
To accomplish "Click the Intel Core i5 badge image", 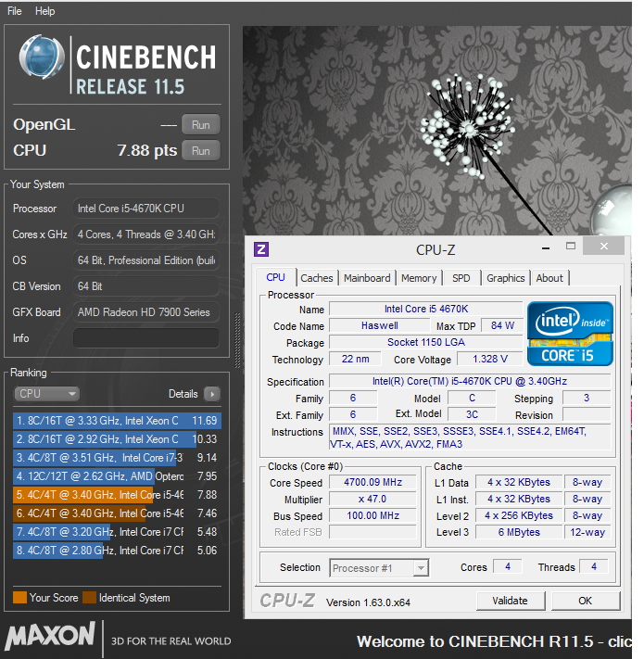I will click(570, 334).
